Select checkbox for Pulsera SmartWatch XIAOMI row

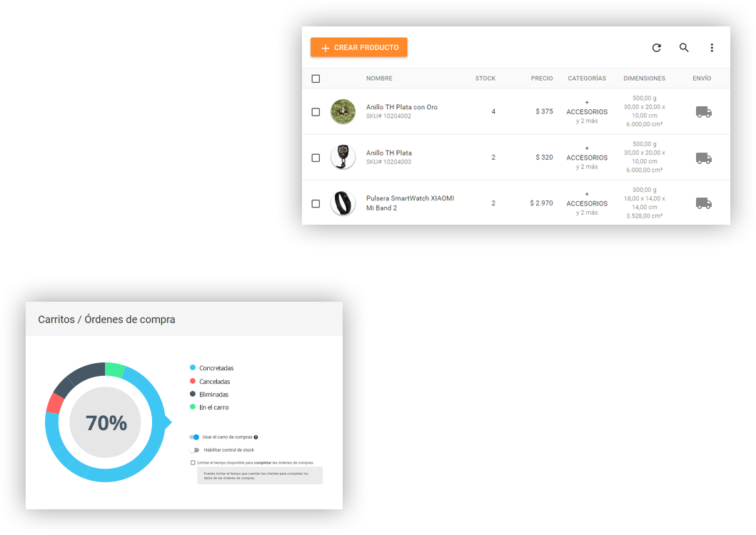[x=316, y=203]
